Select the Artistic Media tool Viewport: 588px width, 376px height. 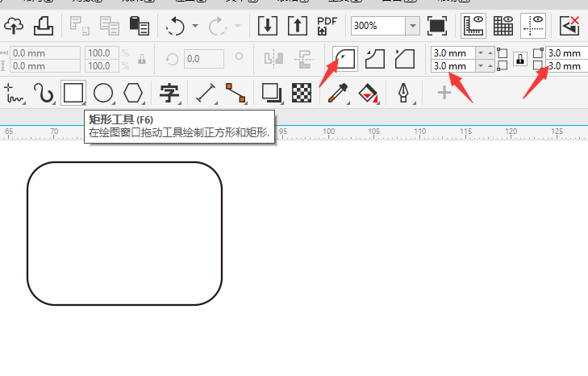[44, 93]
